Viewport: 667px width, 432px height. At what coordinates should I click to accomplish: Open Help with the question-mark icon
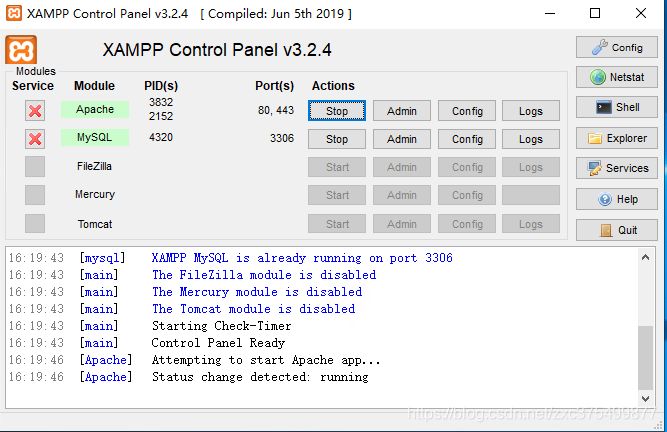pos(617,199)
